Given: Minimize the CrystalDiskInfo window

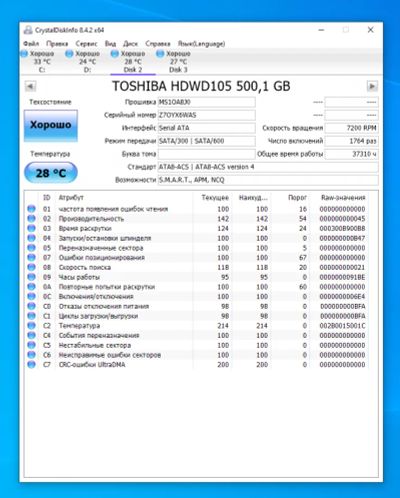Looking at the screenshot, I should click(321, 30).
